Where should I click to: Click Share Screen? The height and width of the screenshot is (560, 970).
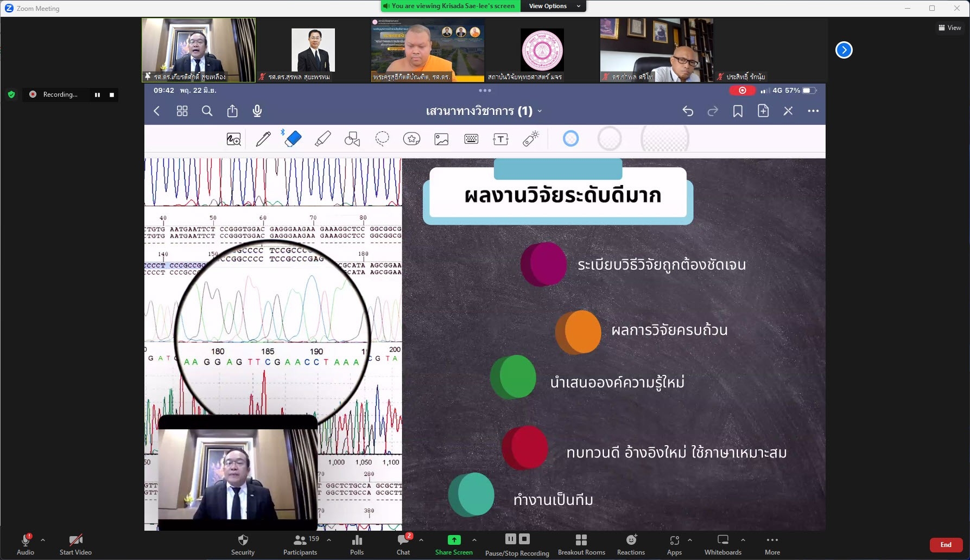[x=454, y=545]
